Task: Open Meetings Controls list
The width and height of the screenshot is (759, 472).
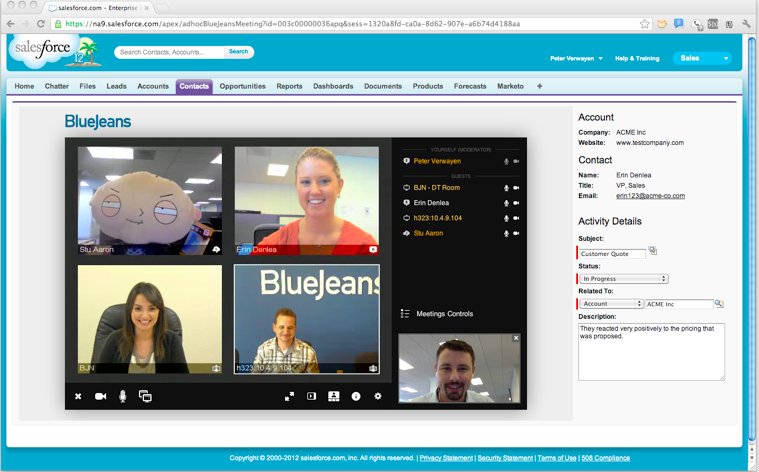Action: pyautogui.click(x=437, y=314)
